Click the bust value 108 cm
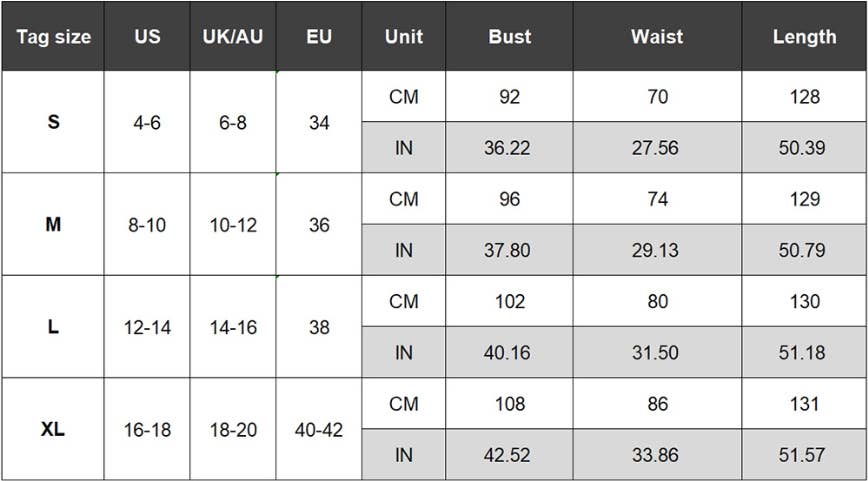 pyautogui.click(x=509, y=404)
